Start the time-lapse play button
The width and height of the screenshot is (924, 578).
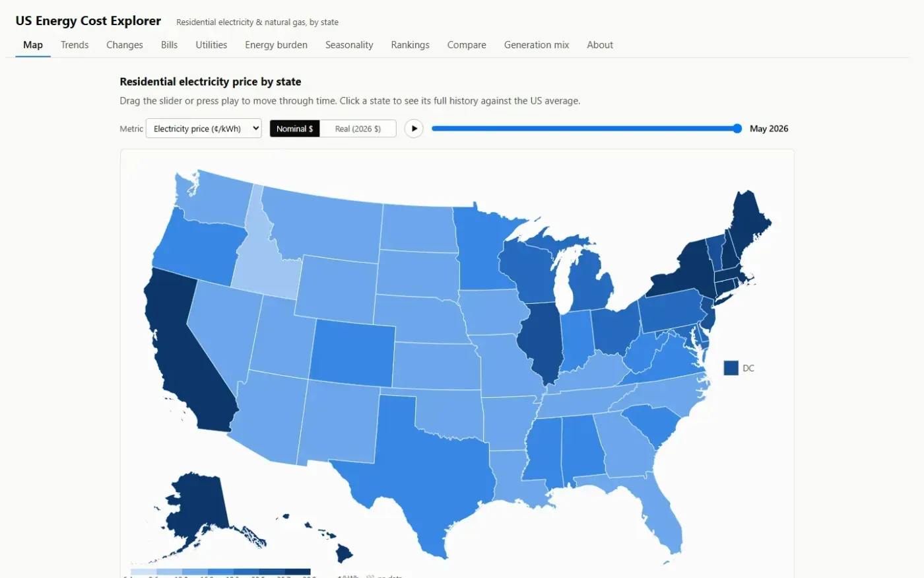[x=414, y=128]
